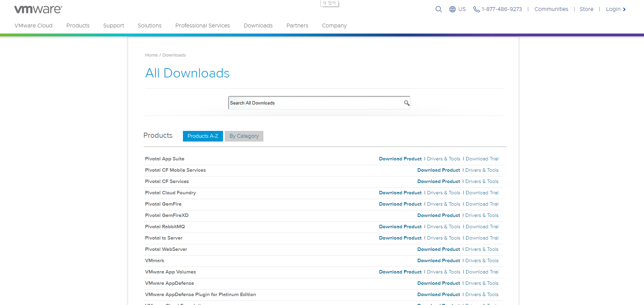Click the 'Pivotal RabbitMQ' product name
Viewport: 644px width, 305px height.
pyautogui.click(x=165, y=227)
